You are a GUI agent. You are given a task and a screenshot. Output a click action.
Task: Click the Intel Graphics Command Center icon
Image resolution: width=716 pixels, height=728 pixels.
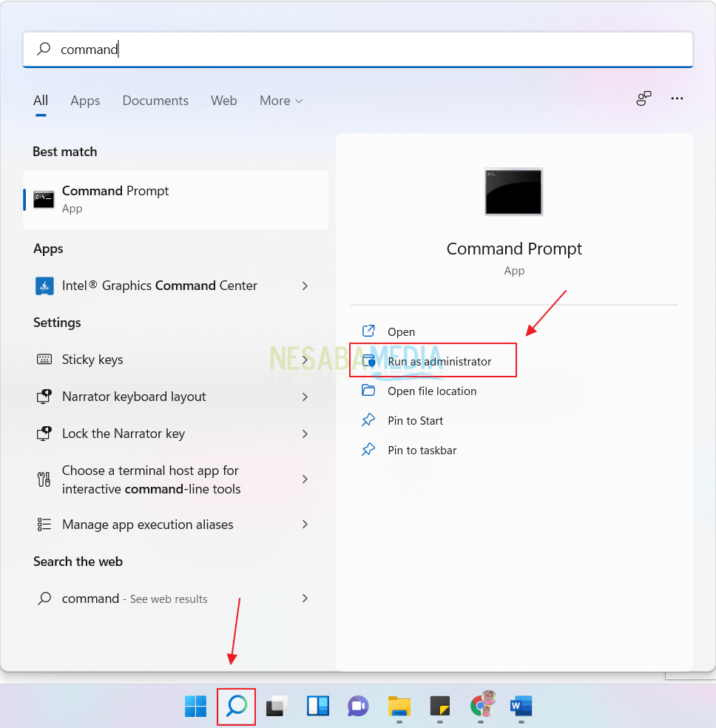pyautogui.click(x=44, y=286)
